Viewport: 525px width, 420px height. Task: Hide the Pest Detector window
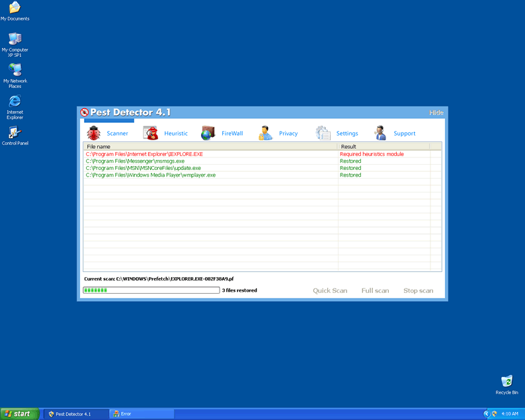pyautogui.click(x=436, y=112)
